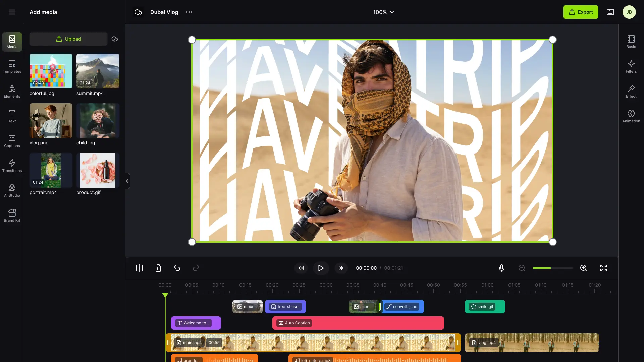
Task: Toggle the hamburger main menu
Action: [12, 12]
